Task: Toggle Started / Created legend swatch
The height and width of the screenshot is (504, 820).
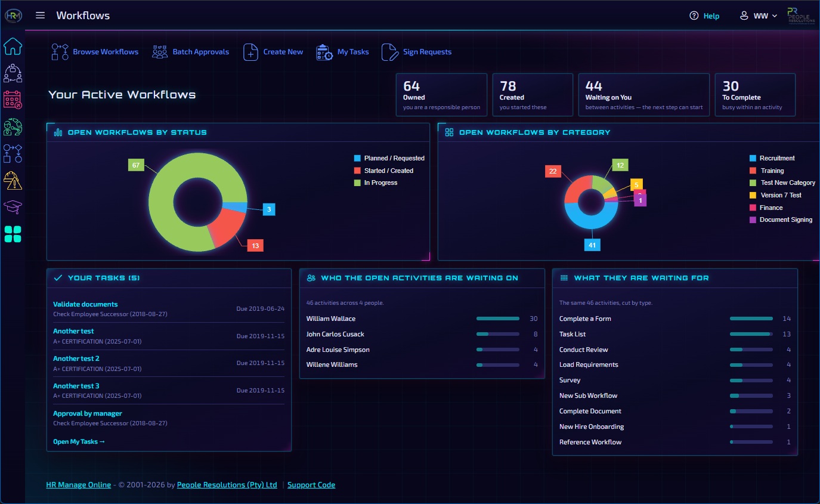Action: tap(357, 171)
